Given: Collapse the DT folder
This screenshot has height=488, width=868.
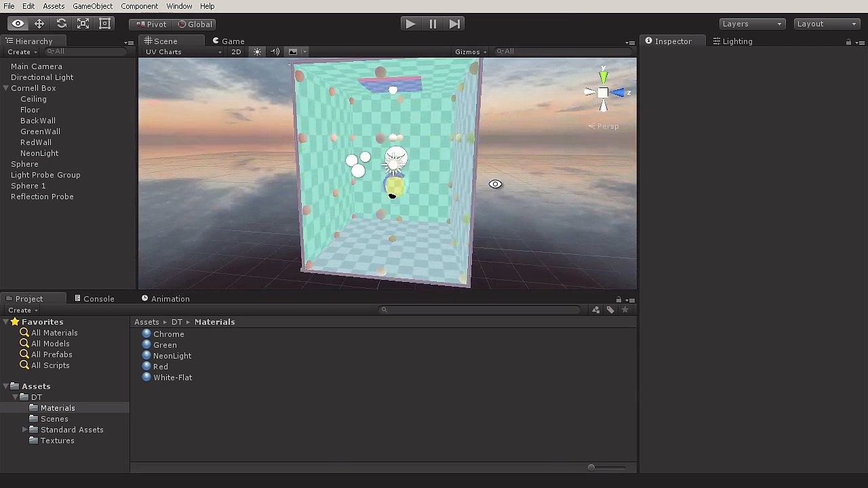Looking at the screenshot, I should [x=16, y=397].
